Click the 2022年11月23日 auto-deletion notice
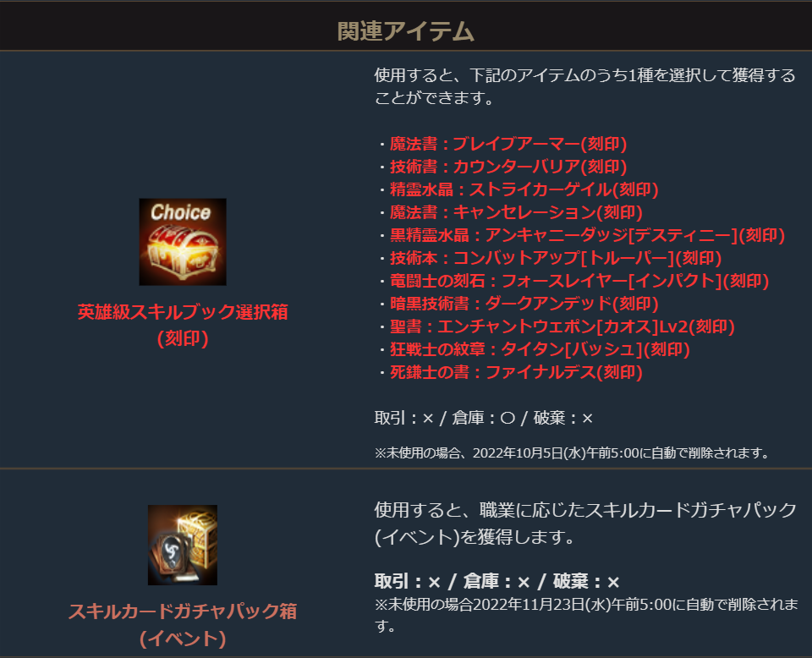 (x=586, y=615)
